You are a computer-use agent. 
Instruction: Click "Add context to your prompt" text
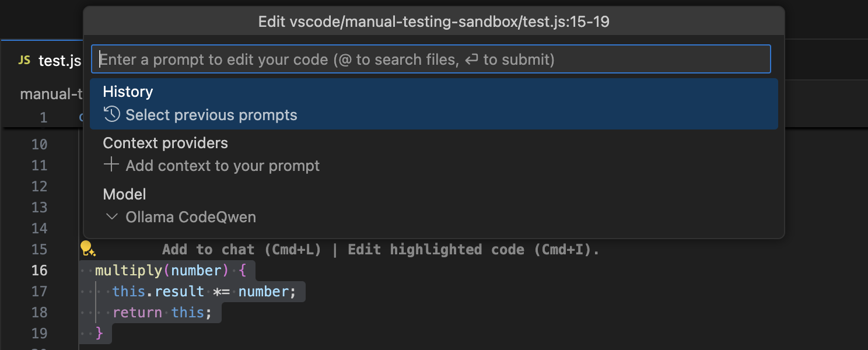pos(222,166)
